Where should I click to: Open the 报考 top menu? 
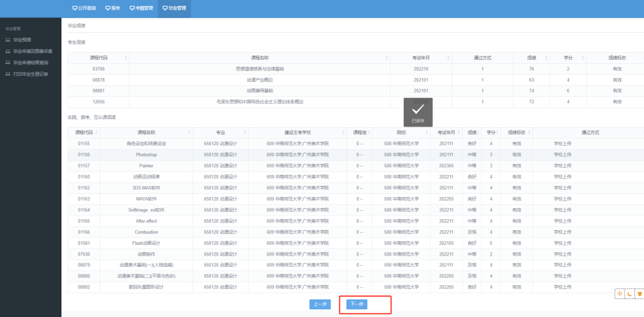[x=112, y=8]
